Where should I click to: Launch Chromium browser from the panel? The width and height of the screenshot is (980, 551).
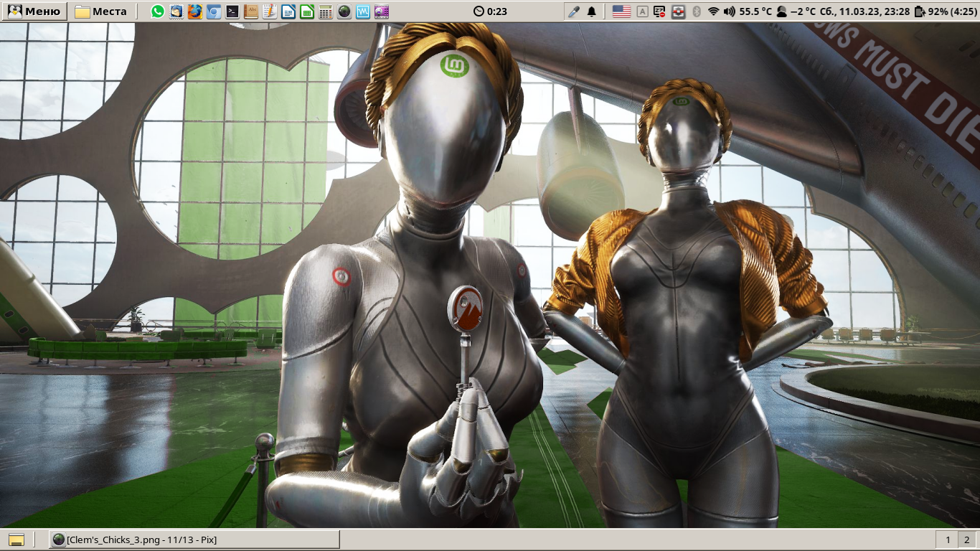pyautogui.click(x=214, y=11)
